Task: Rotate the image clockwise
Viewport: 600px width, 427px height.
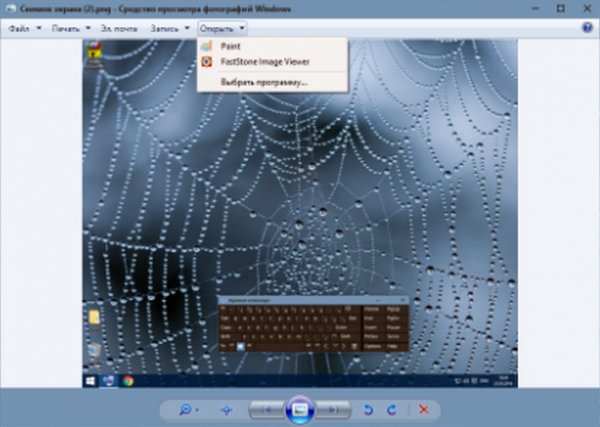Action: click(391, 410)
